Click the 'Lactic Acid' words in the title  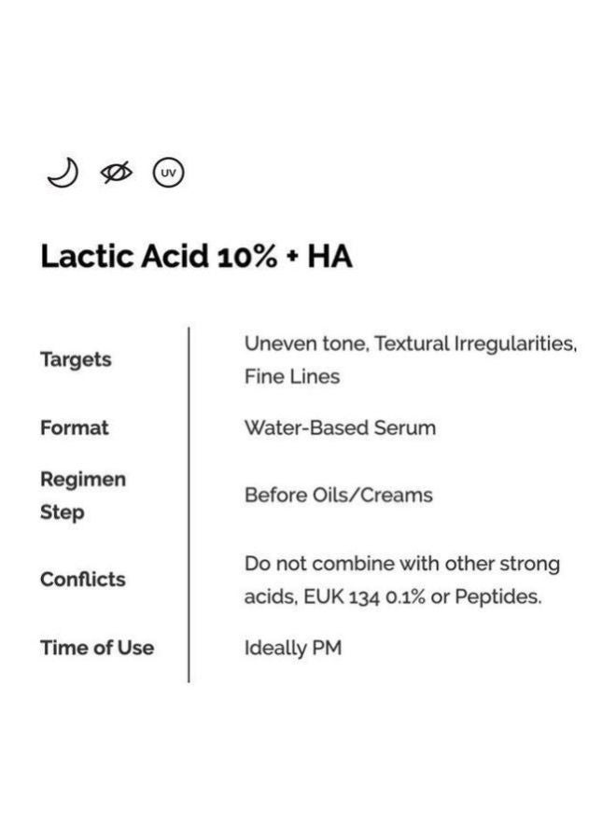tap(124, 256)
